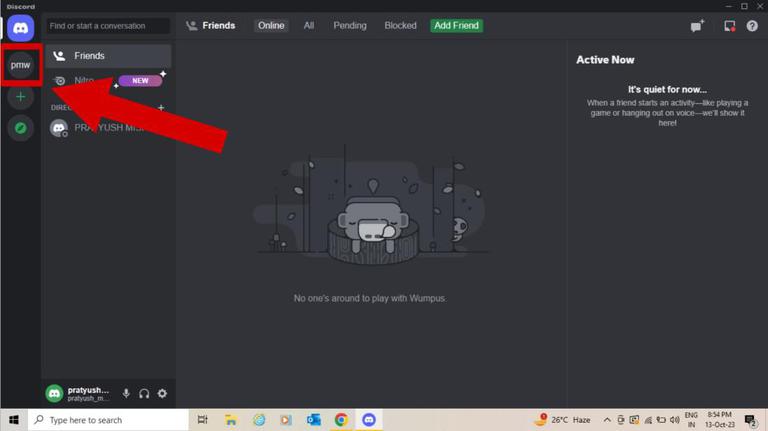This screenshot has width=768, height=431.
Task: Explore discoverable servers compass icon
Action: pos(21,128)
